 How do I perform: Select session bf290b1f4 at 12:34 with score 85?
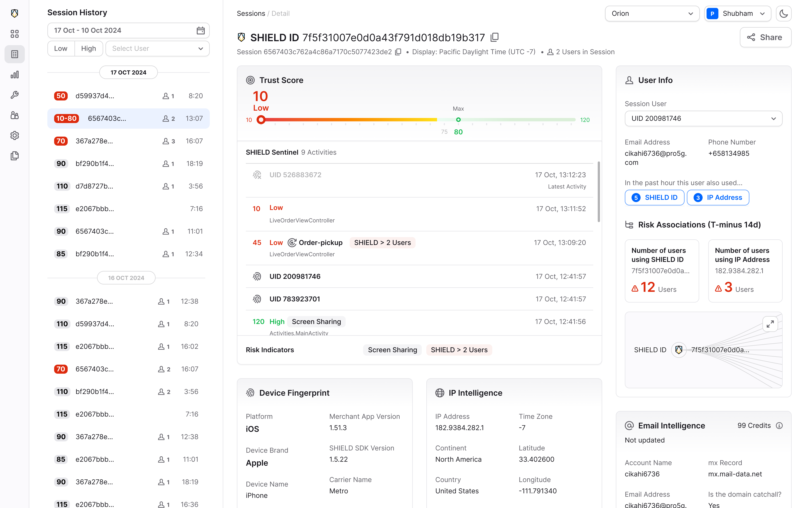click(x=129, y=254)
